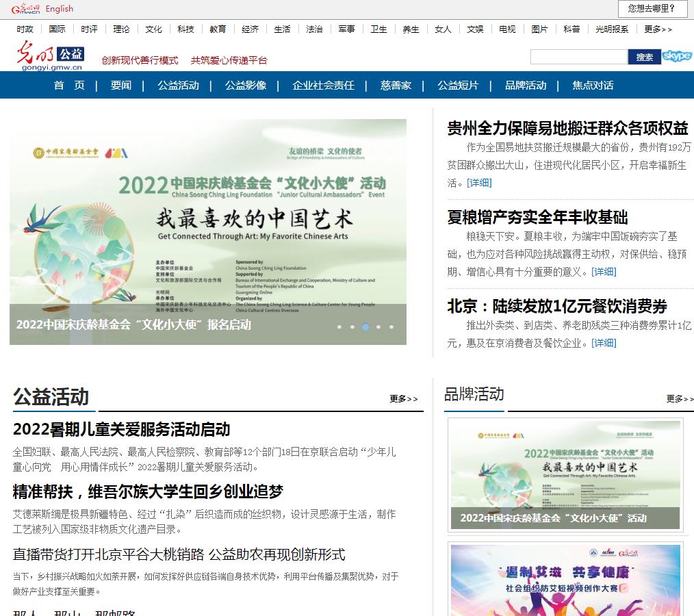Visit the 图片 channel link
The width and height of the screenshot is (694, 616).
tap(539, 29)
